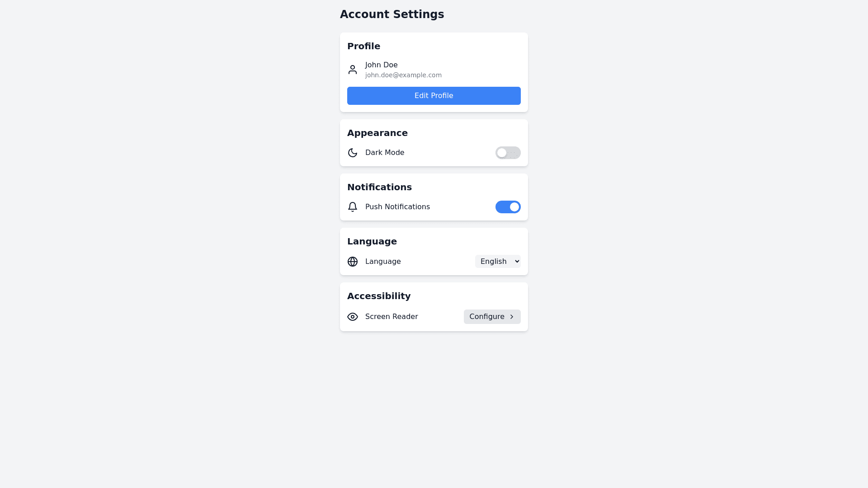Turn off Push Notifications toggle

[508, 207]
